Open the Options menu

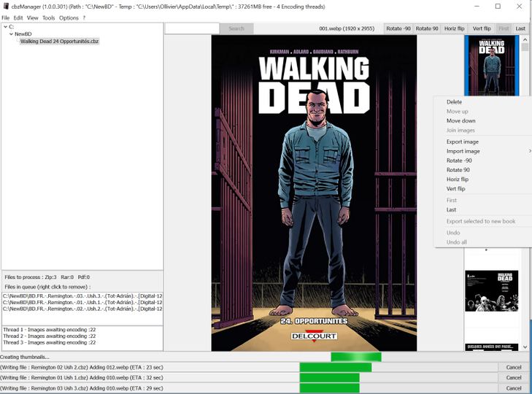click(69, 18)
